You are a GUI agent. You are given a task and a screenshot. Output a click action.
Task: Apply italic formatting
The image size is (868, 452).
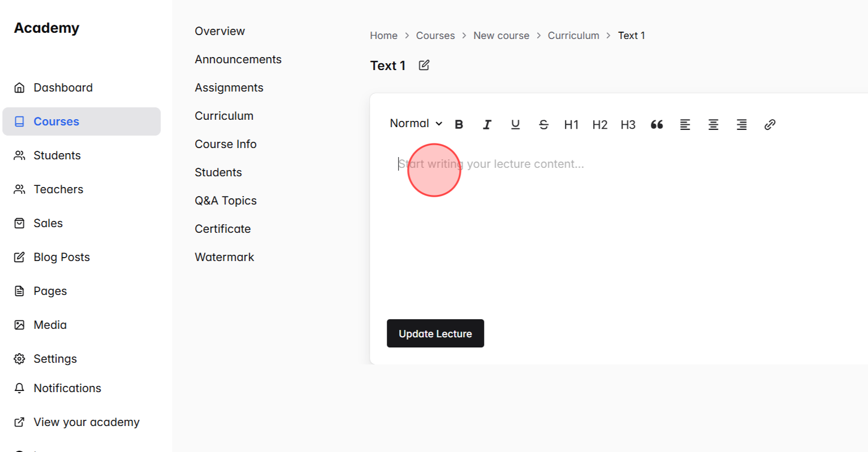[487, 124]
